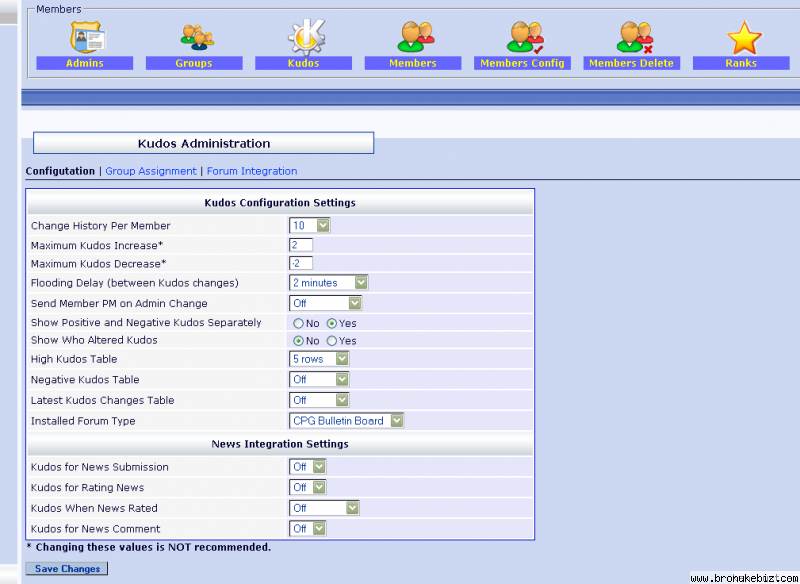Open the High Kudos Table dropdown

319,359
